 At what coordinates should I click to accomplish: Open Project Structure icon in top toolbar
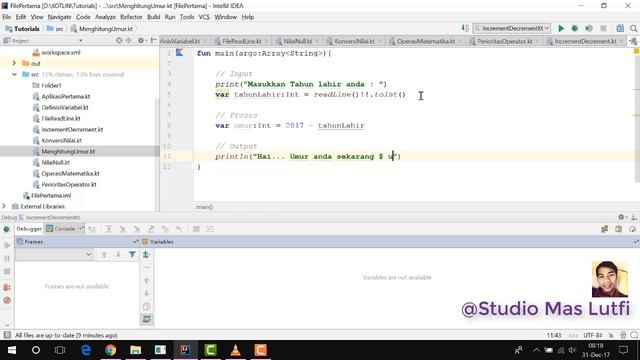[620, 28]
